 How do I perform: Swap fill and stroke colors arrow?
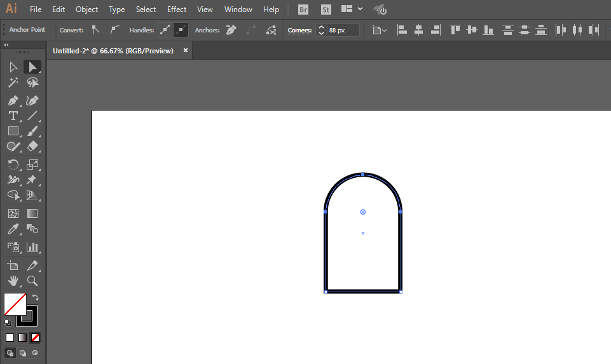pos(35,297)
